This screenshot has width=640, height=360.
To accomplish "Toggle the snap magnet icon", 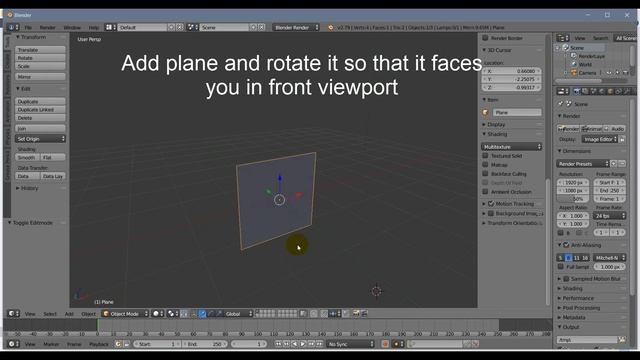I will (324, 313).
